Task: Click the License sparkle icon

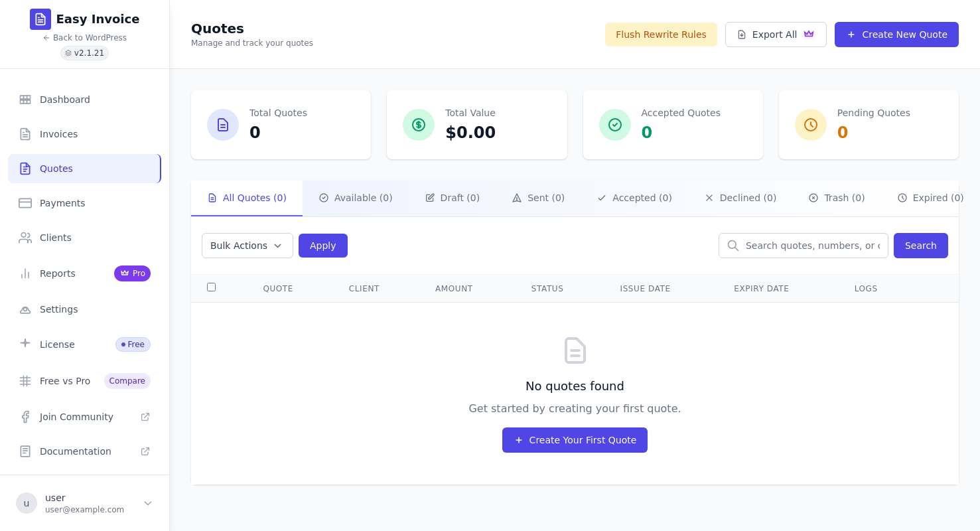Action: (x=25, y=343)
